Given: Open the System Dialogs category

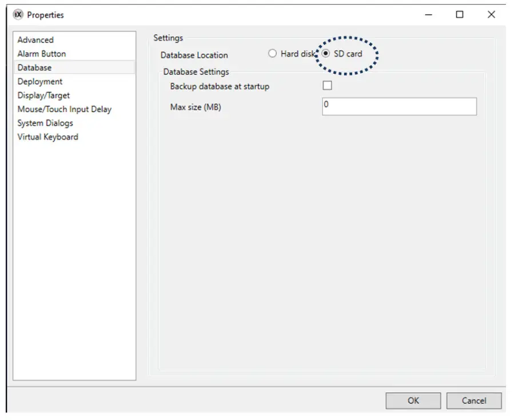Looking at the screenshot, I should pos(74,123).
